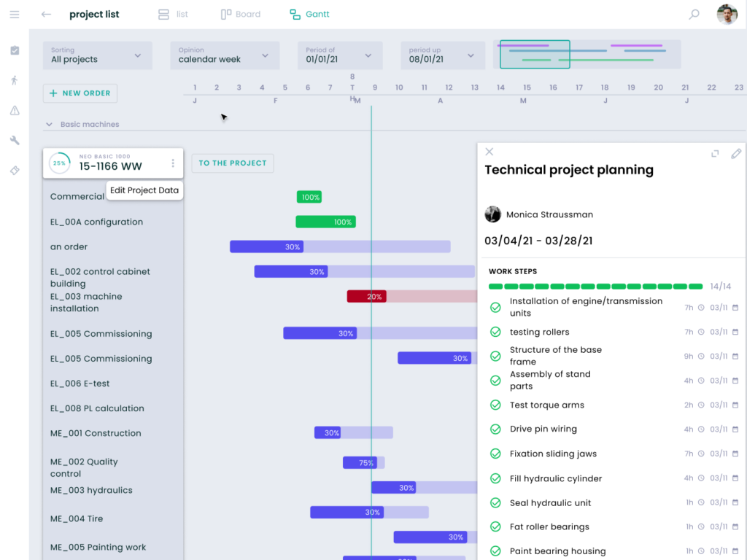This screenshot has width=747, height=560.
Task: Select Edit Project Data menu entry
Action: [144, 190]
